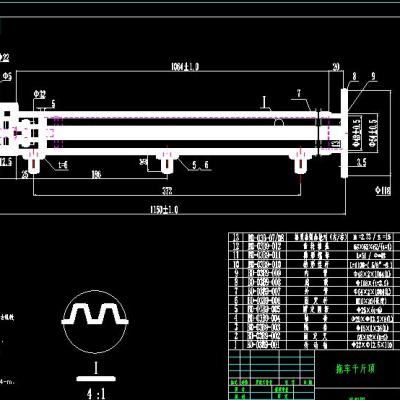Click the vertical end plate flange
Viewport: 400px width, 400px height.
click(x=344, y=133)
